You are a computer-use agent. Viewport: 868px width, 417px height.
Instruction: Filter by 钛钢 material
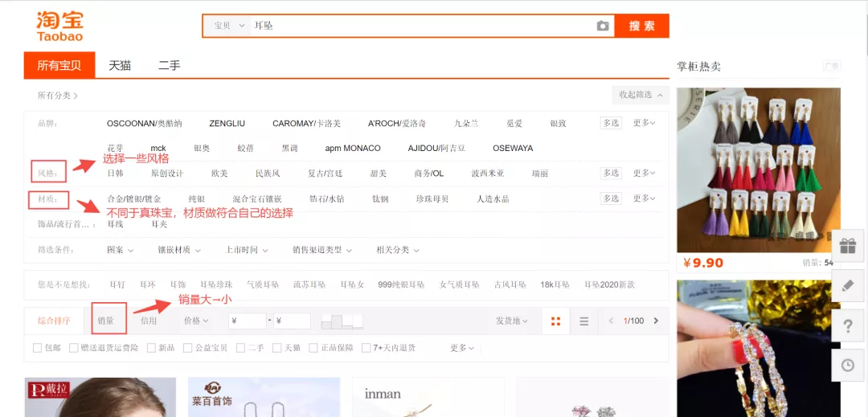(380, 198)
